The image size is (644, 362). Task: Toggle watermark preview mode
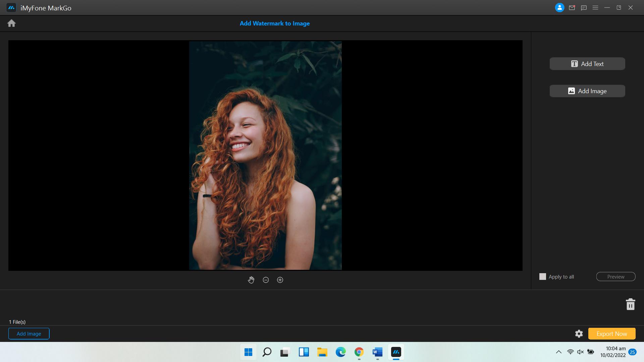[616, 276]
